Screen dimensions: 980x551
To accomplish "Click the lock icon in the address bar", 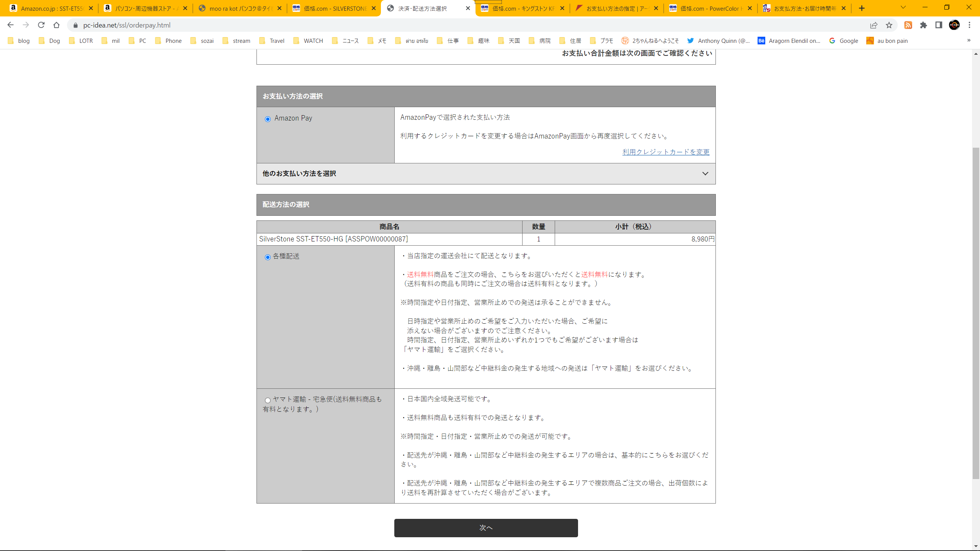I will tap(75, 25).
